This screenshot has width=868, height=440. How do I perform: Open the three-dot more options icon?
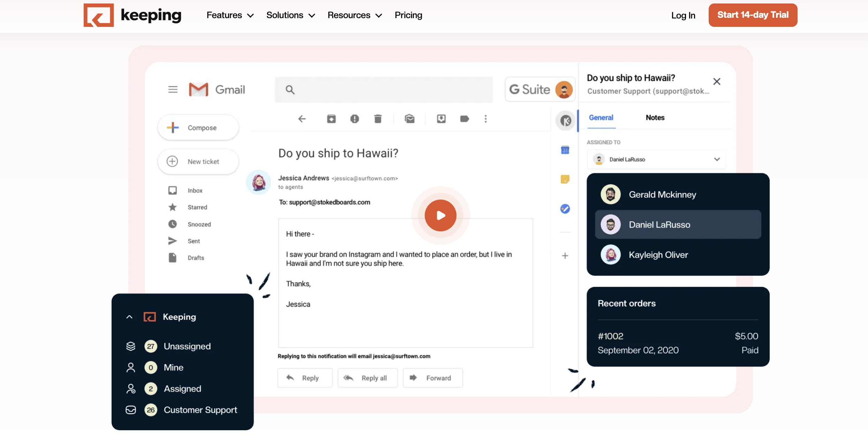(x=486, y=119)
